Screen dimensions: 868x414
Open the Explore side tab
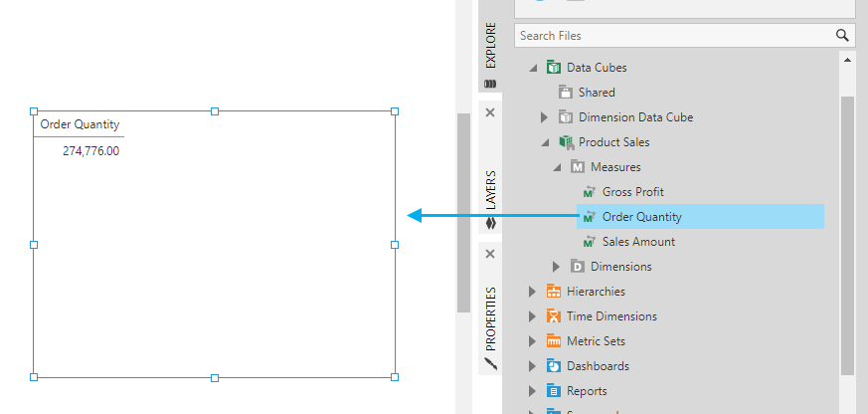(490, 46)
